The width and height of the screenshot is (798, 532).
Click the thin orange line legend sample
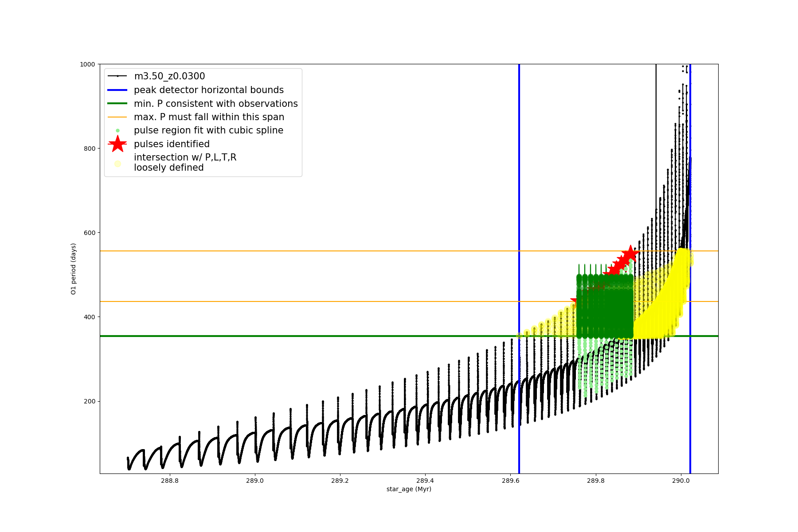[x=117, y=117]
